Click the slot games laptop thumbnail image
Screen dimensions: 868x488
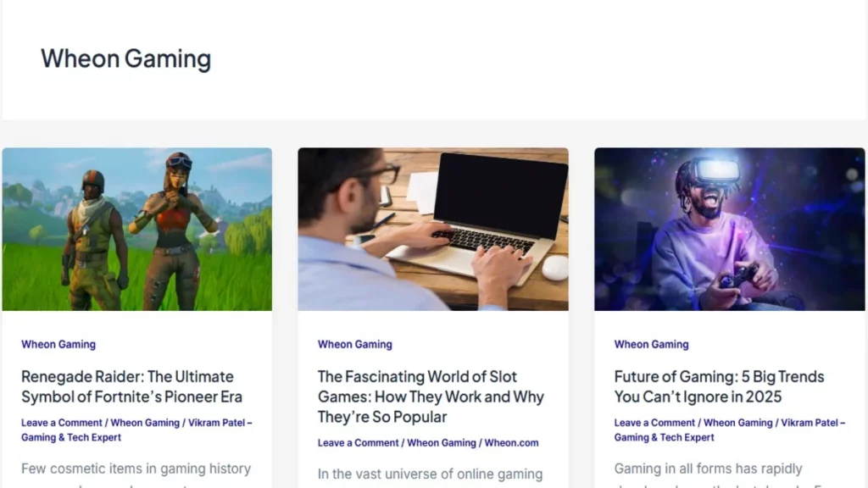pyautogui.click(x=433, y=229)
